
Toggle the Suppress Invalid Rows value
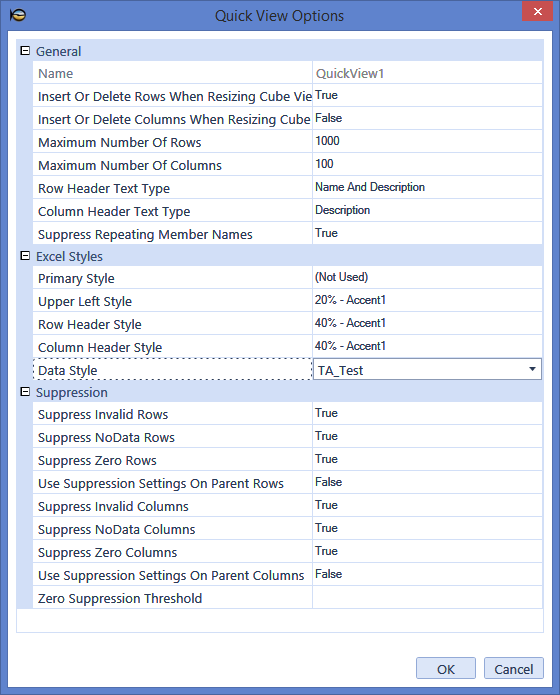click(427, 414)
